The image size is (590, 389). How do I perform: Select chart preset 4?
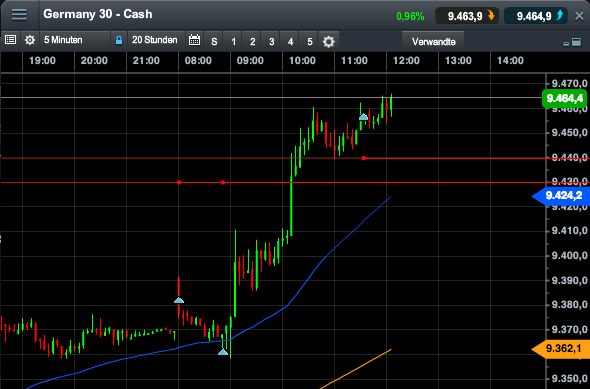(x=290, y=41)
